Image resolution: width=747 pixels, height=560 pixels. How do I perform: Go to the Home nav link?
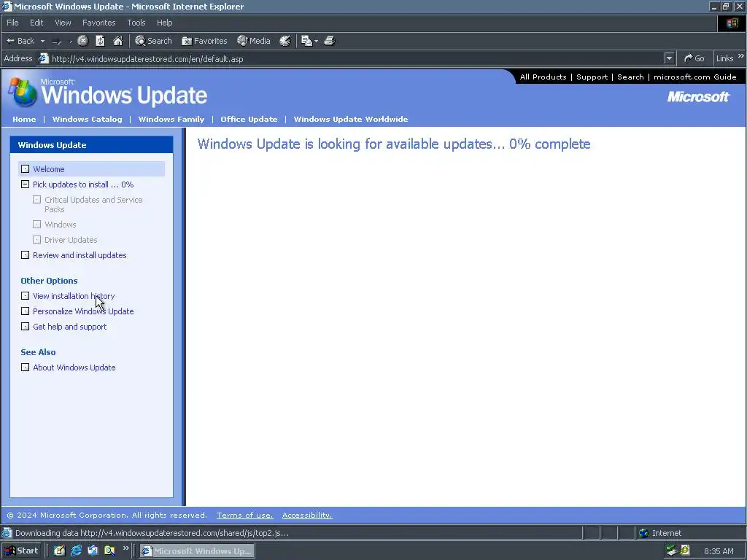(24, 119)
